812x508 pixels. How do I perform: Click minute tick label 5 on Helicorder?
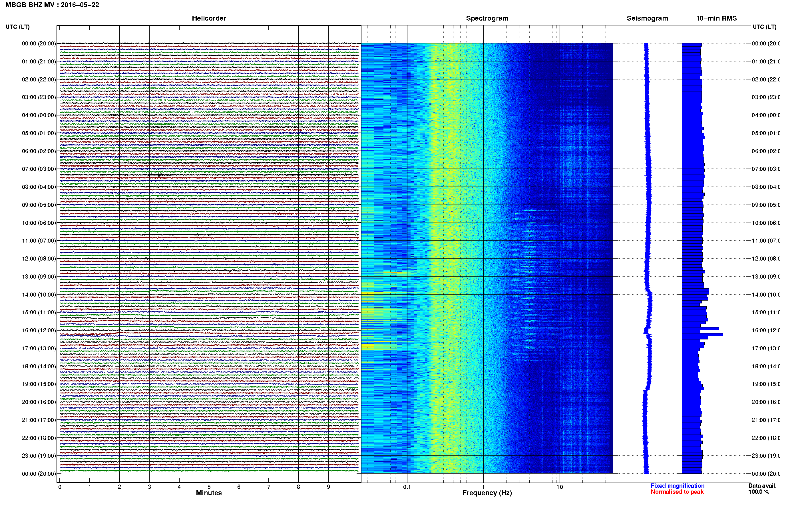[x=209, y=487]
